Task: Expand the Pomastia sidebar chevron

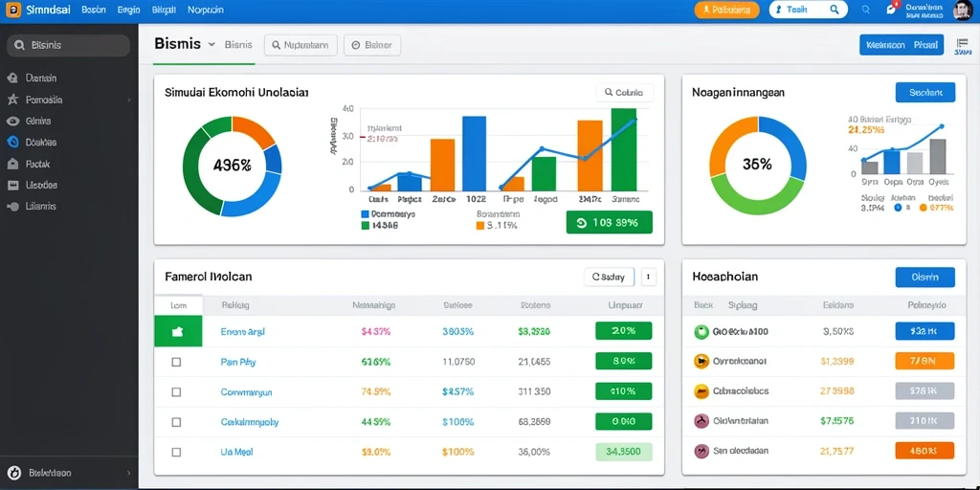Action: pyautogui.click(x=129, y=100)
